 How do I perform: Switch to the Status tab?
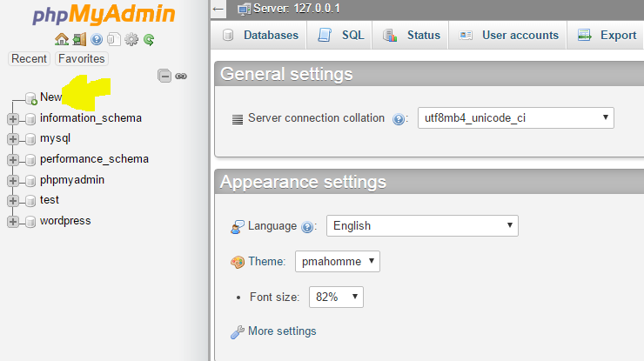tap(410, 36)
